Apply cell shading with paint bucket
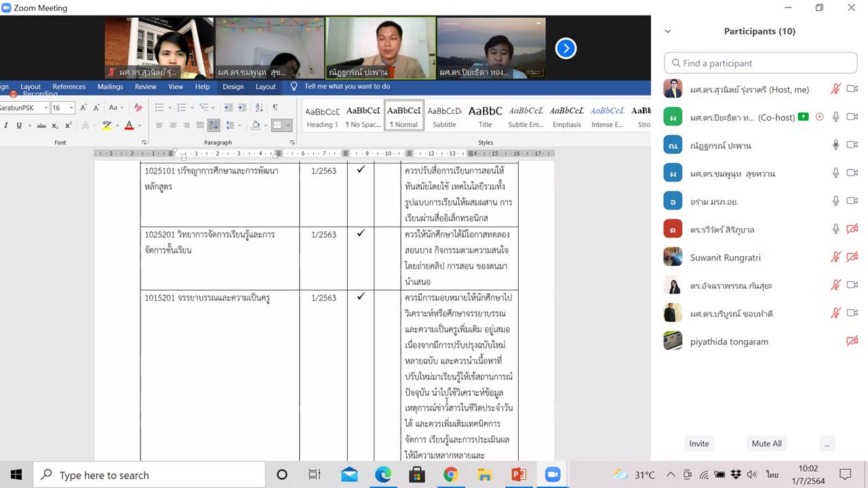 click(256, 125)
